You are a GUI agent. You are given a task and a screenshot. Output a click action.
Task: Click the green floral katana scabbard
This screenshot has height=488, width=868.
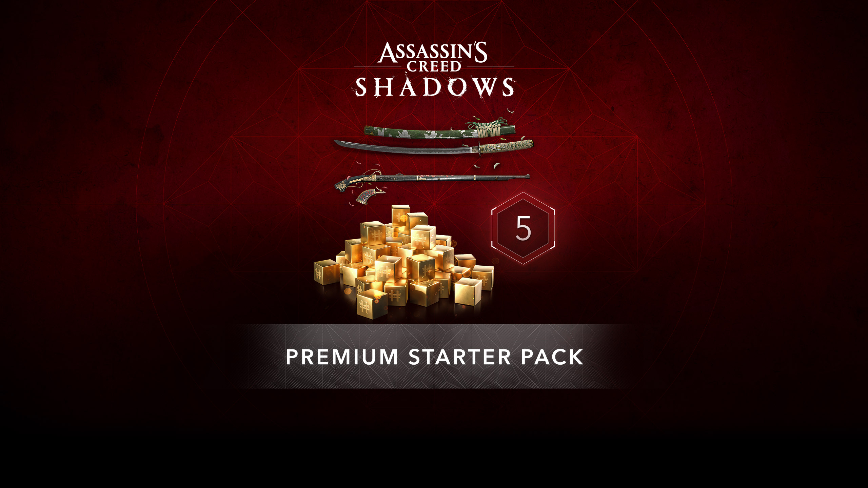tap(439, 131)
